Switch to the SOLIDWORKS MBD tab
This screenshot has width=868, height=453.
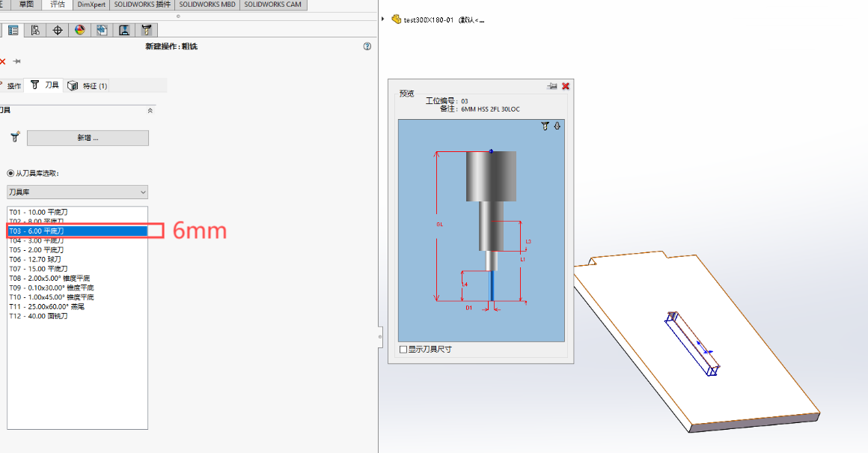[x=207, y=4]
